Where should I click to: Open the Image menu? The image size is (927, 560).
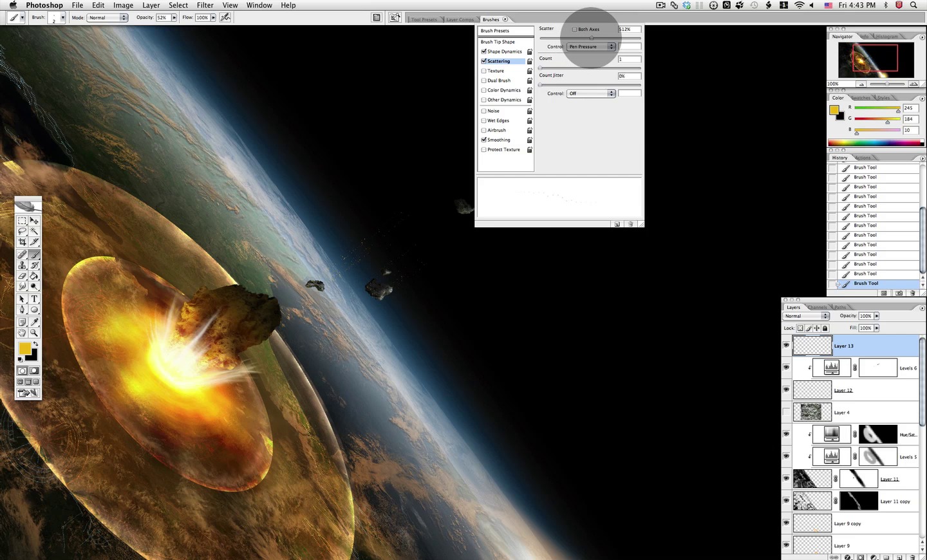[x=123, y=5]
